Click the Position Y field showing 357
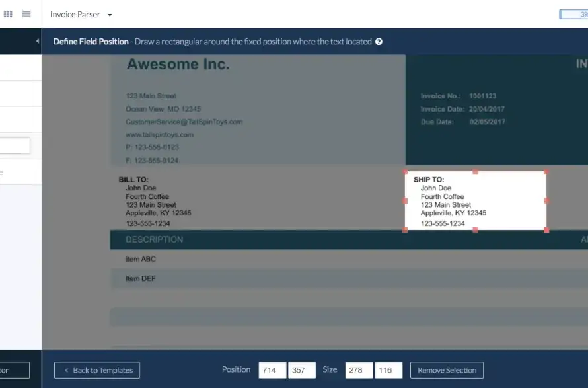The image size is (588, 388). 301,370
